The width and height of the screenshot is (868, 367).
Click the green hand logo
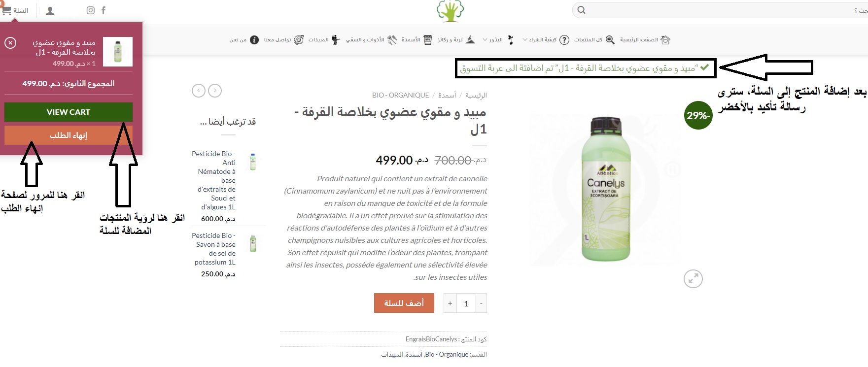pyautogui.click(x=451, y=11)
